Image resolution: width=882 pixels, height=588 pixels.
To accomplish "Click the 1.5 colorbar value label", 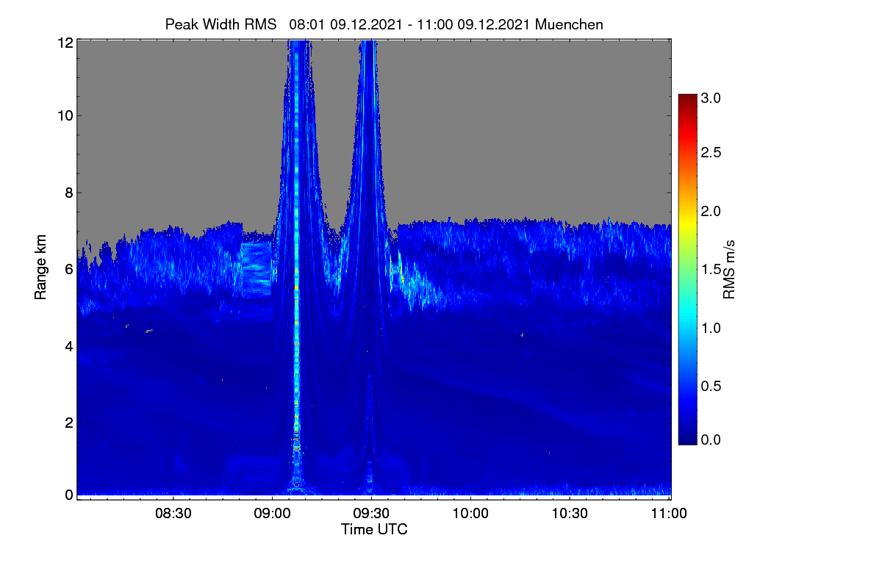I will click(711, 270).
